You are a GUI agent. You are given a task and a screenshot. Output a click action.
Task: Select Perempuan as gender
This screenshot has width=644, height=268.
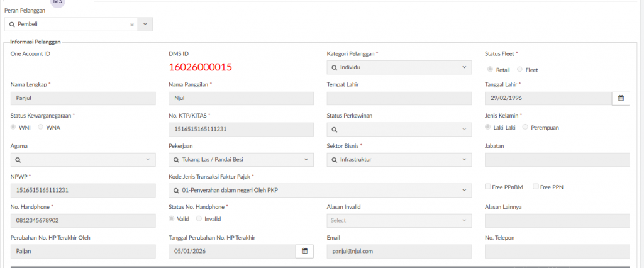[x=526, y=127]
